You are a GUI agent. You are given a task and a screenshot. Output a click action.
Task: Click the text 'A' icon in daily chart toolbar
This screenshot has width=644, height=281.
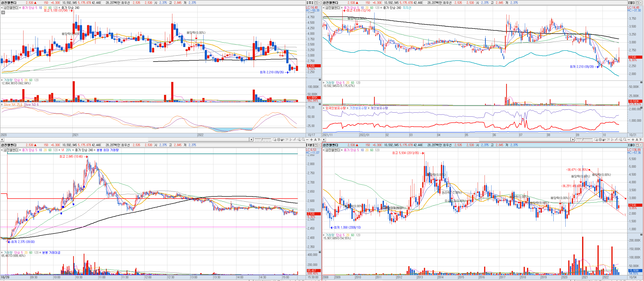637,140
